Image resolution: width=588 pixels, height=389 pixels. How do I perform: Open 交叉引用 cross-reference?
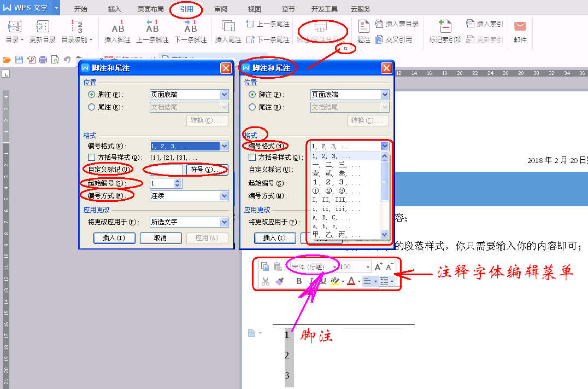394,39
